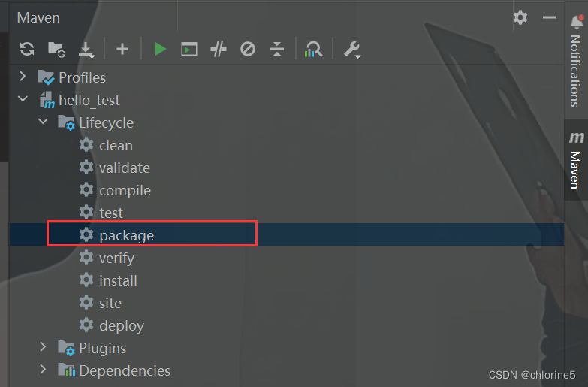Viewport: 588px width, 387px height.
Task: Click the Dependencies folder icon
Action: (x=67, y=370)
